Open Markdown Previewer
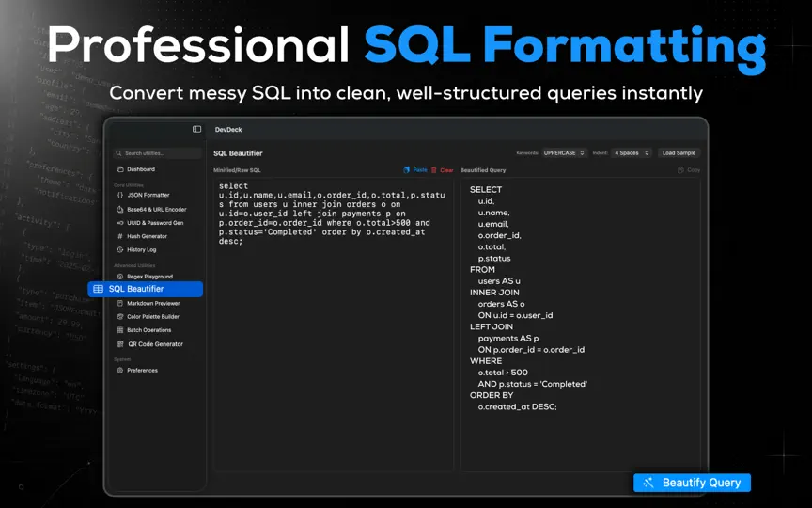The image size is (812, 508). pos(153,303)
